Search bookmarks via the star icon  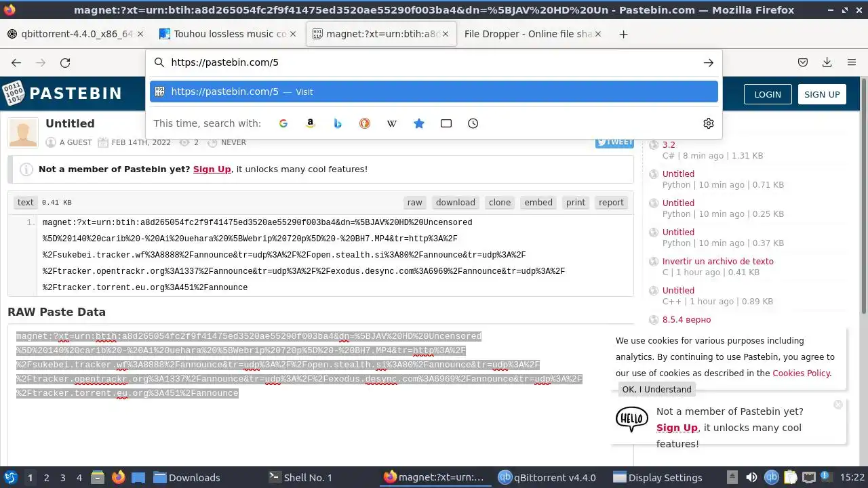click(x=419, y=123)
